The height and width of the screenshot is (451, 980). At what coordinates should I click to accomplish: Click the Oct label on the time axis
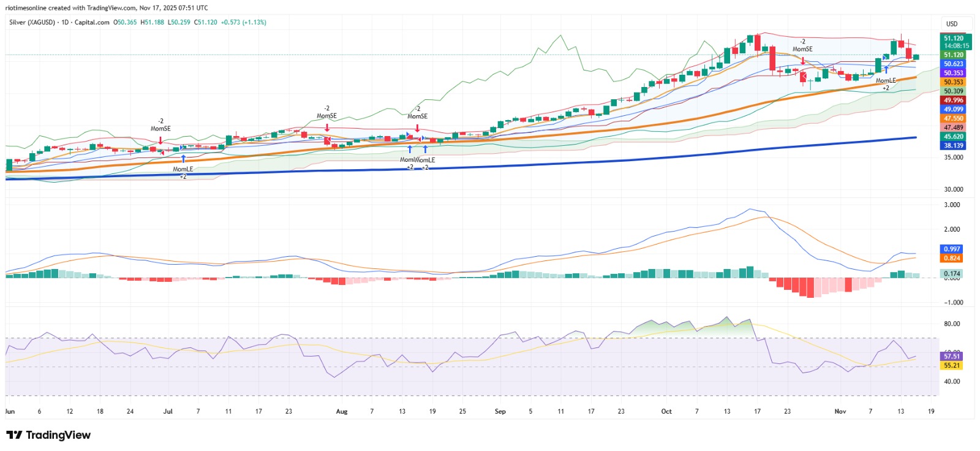pos(666,412)
